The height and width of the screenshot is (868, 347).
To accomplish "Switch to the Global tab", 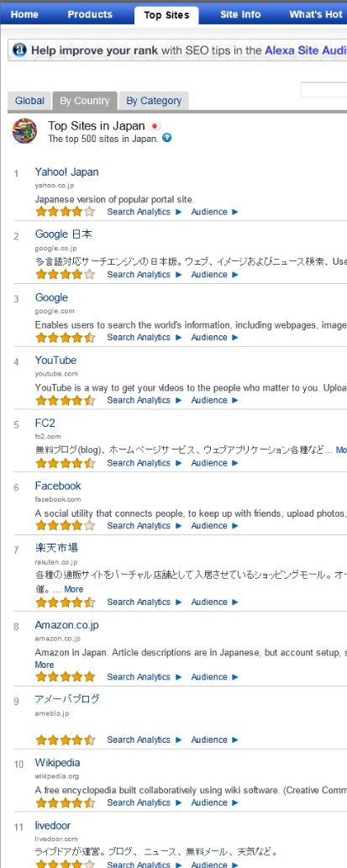I will (29, 101).
